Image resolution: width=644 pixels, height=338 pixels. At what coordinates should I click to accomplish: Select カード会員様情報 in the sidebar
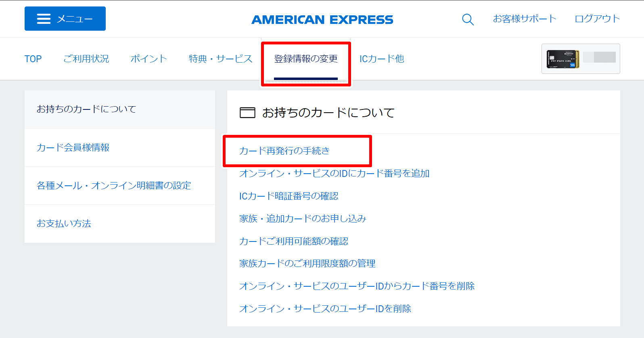(119, 148)
